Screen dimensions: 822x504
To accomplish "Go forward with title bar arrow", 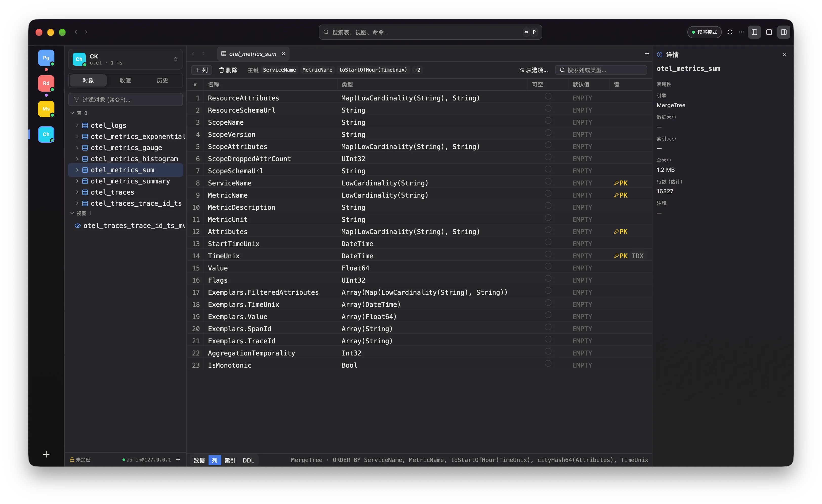I will [86, 32].
